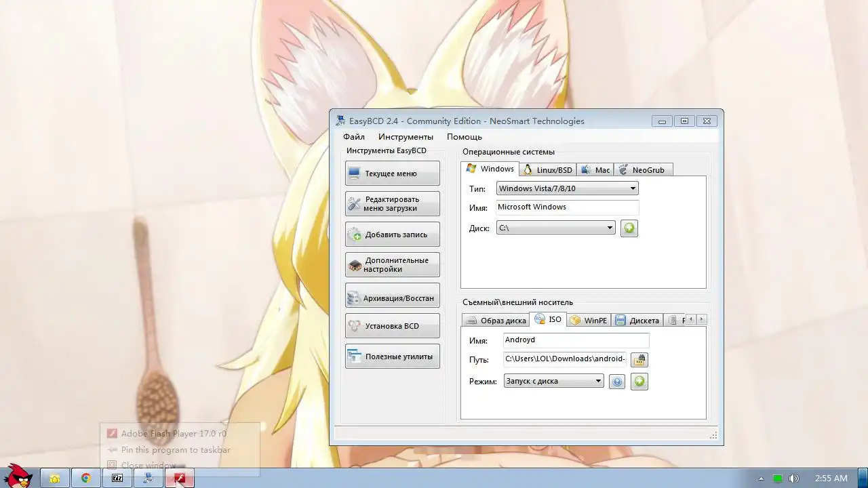Click the green system tray icon
Viewport: 868px width, 488px height.
click(778, 479)
